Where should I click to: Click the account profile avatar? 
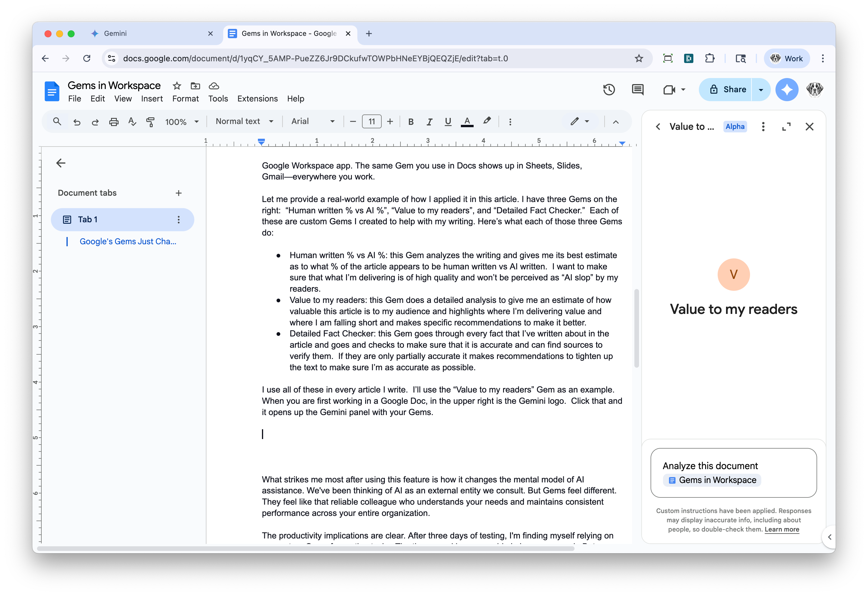[x=814, y=90]
